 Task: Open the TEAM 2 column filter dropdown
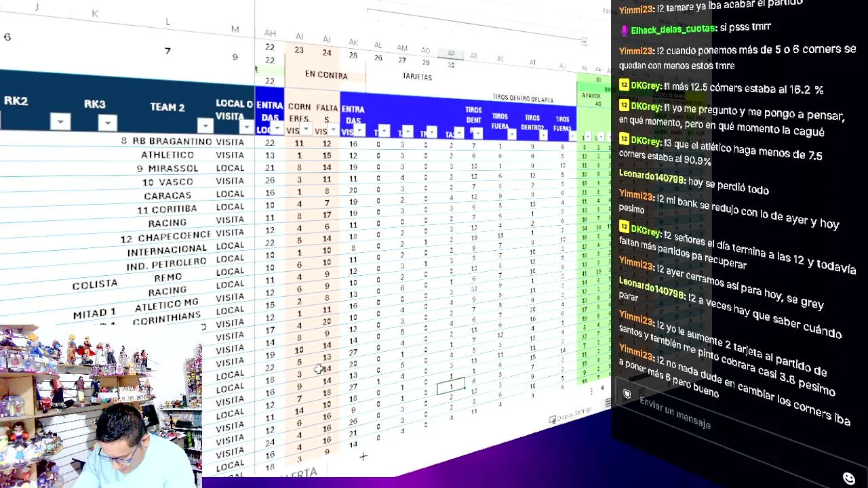click(205, 125)
